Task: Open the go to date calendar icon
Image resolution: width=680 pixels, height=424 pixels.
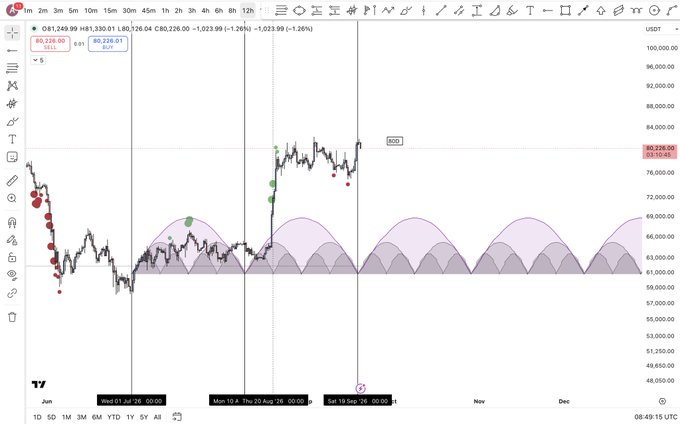Action: [177, 417]
